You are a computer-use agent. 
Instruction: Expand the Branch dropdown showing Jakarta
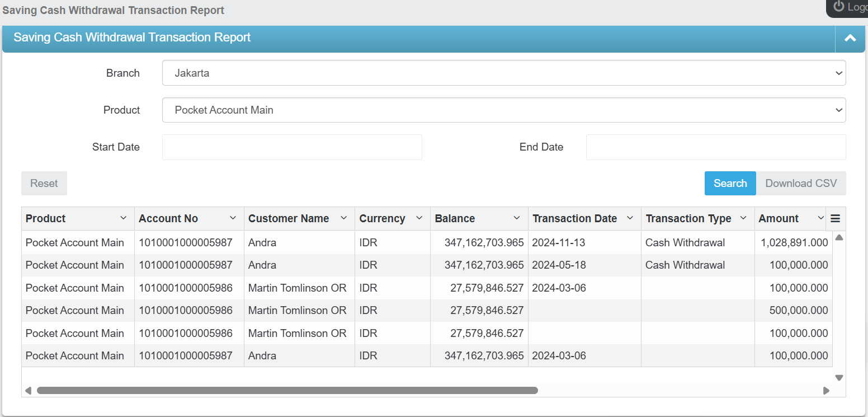click(x=503, y=73)
